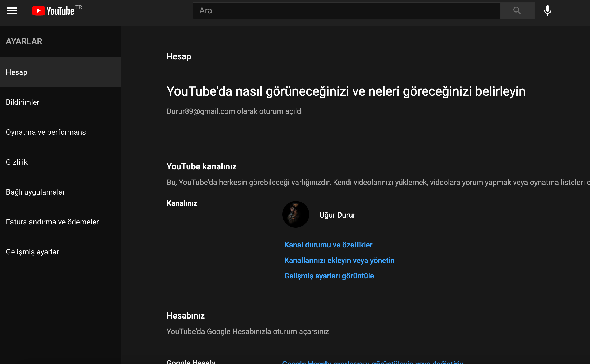Open the hamburger guide menu
This screenshot has width=590, height=364.
(12, 11)
